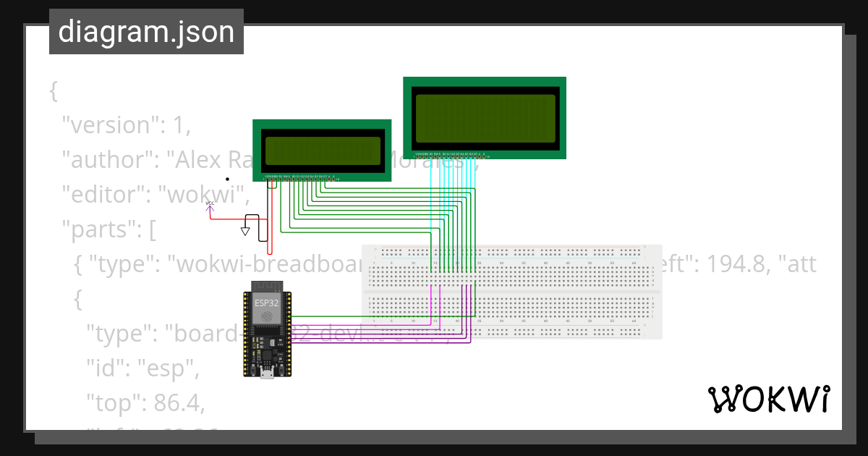The image size is (868, 456).
Task: Toggle the small black dot above the VCC symbol
Action: click(227, 179)
